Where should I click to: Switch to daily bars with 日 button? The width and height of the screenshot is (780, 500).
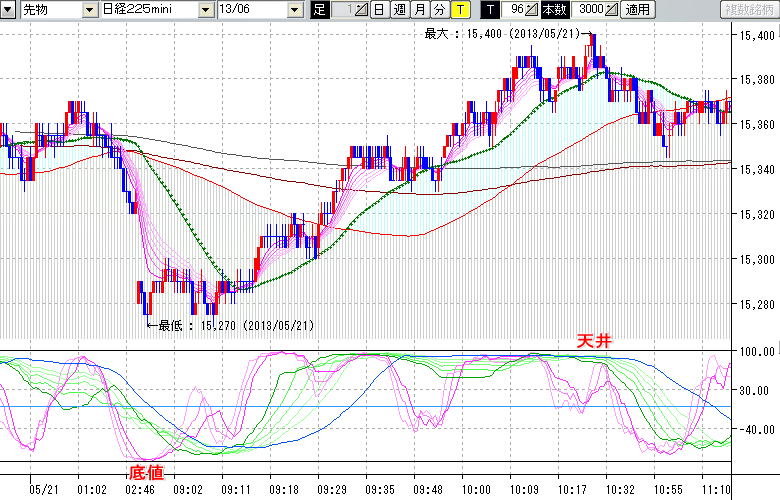point(379,10)
